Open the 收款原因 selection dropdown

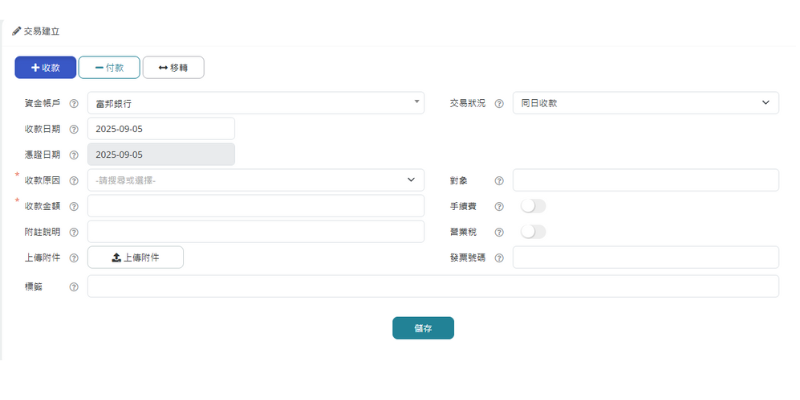tap(256, 180)
